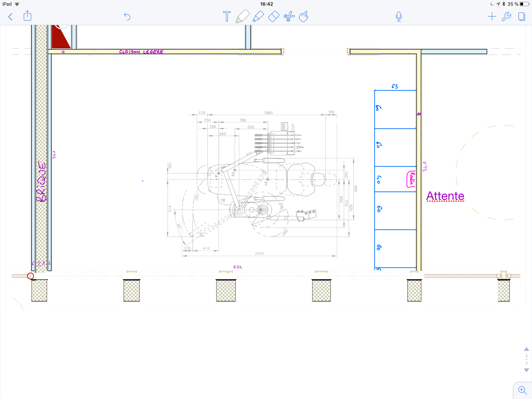Screen dimensions: 532x399
Task: Start audio recording with microphone
Action: pyautogui.click(x=399, y=17)
